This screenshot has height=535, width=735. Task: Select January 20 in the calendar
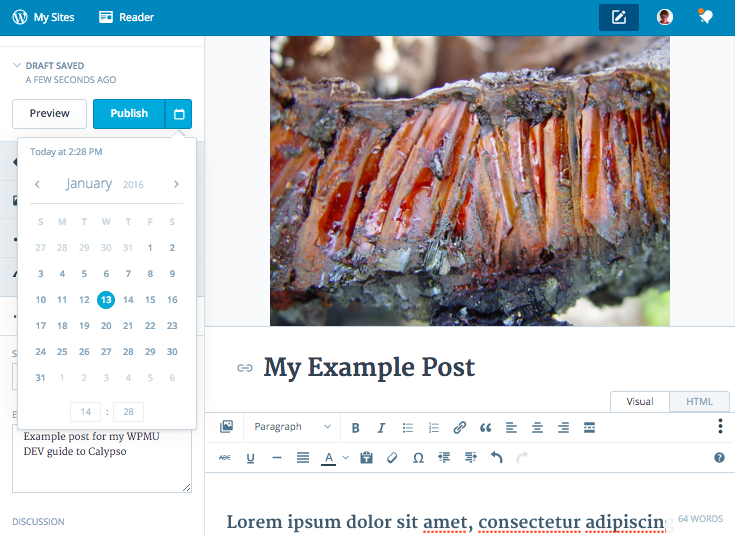click(106, 325)
